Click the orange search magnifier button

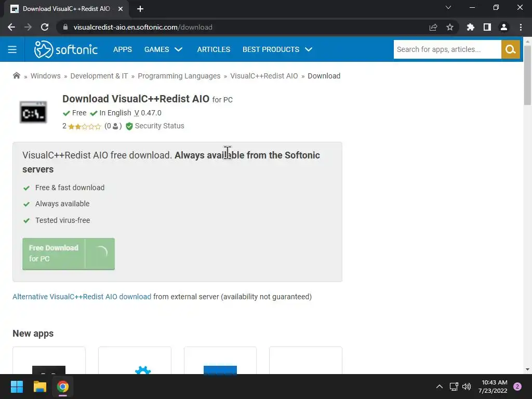click(511, 49)
